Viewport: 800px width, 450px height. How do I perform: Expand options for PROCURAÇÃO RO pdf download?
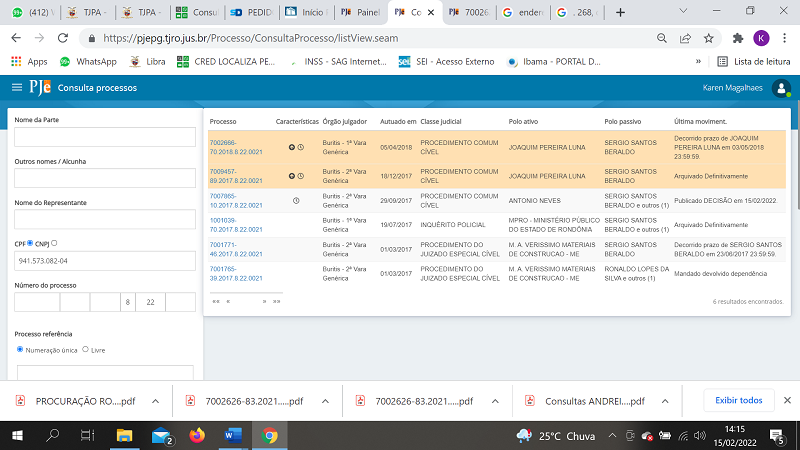click(x=155, y=400)
